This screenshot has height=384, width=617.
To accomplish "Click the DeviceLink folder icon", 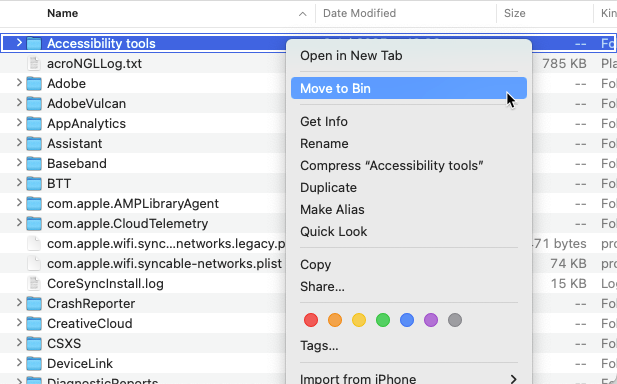I will 34,364.
